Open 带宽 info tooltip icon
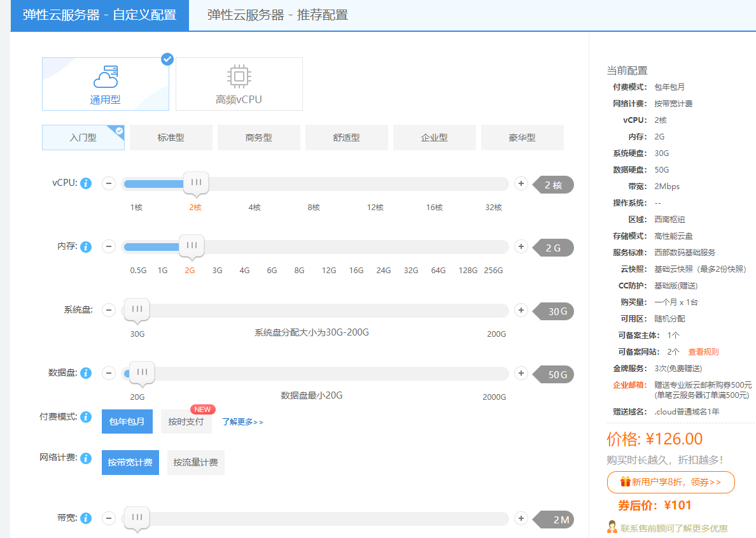The image size is (756, 538). [x=86, y=518]
